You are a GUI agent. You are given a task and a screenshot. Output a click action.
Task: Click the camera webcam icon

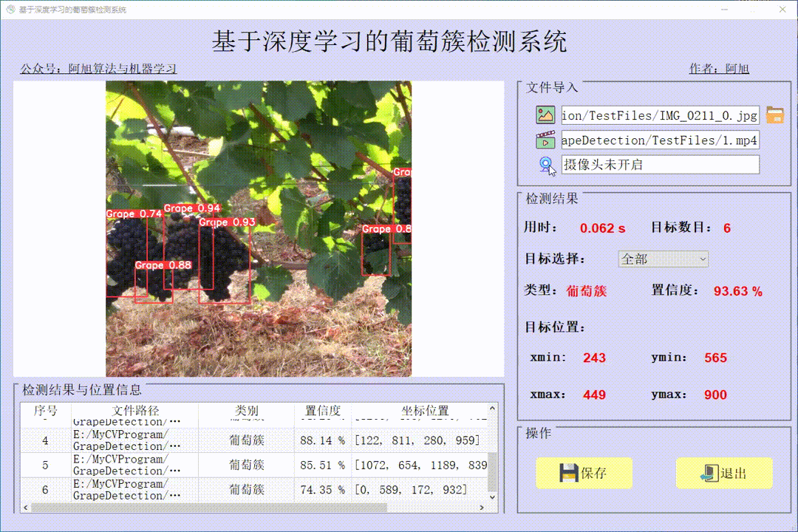coord(546,165)
